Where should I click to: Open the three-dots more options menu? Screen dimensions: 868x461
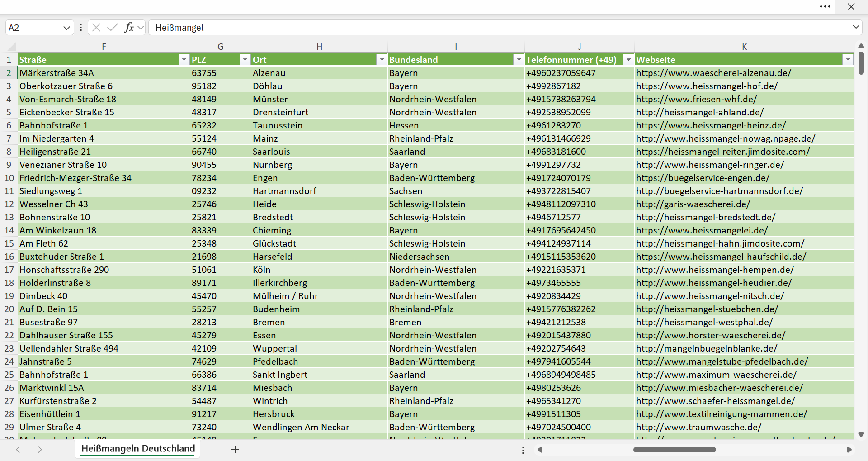[825, 6]
